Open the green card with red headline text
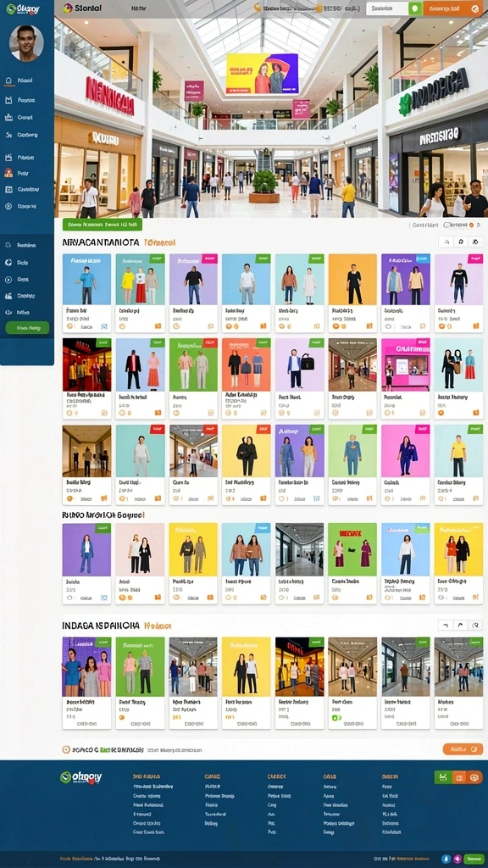 tap(352, 564)
